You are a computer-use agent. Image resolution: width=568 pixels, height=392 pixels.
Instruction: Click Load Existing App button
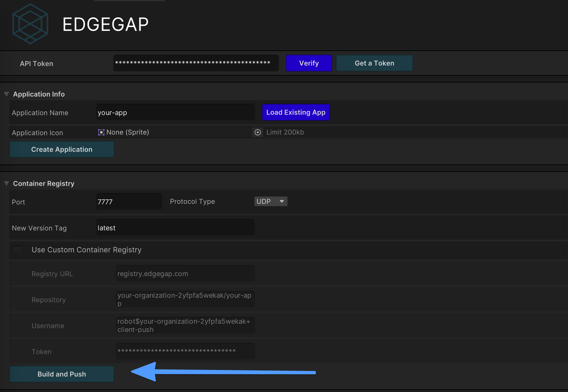296,112
